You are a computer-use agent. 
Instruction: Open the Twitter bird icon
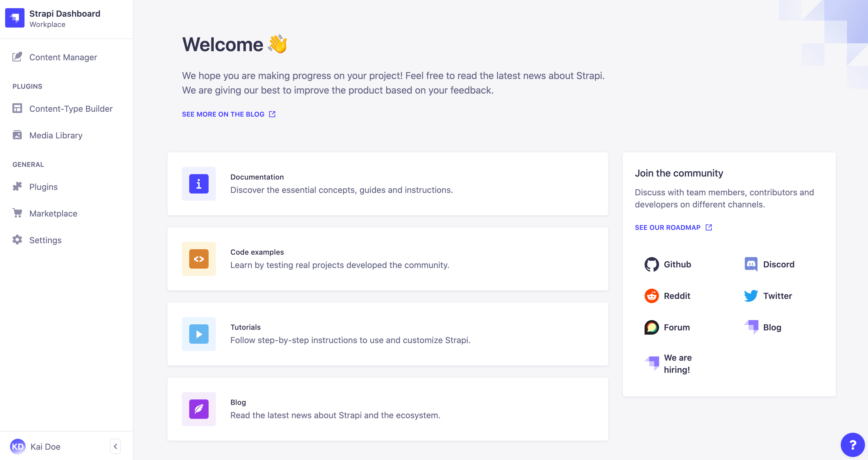tap(751, 296)
